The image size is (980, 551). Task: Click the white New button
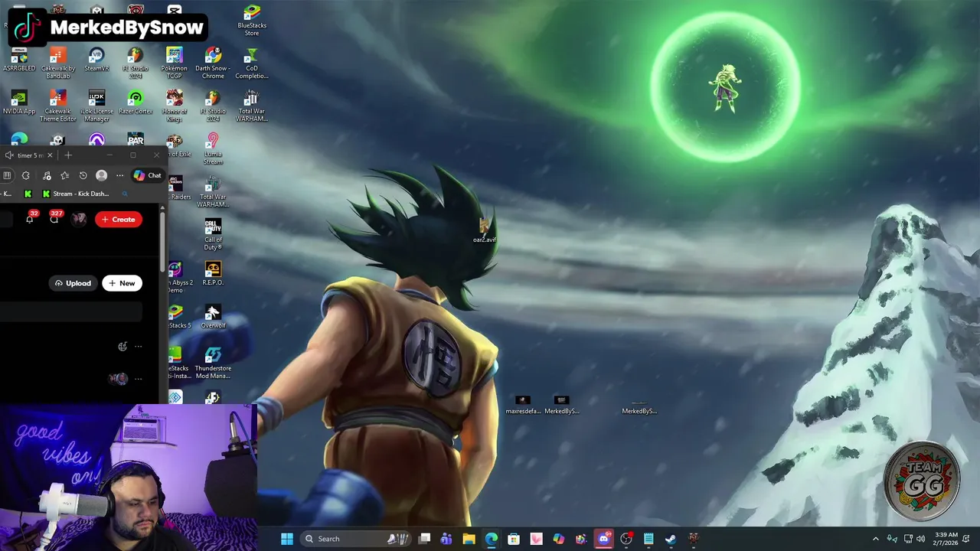pos(122,283)
